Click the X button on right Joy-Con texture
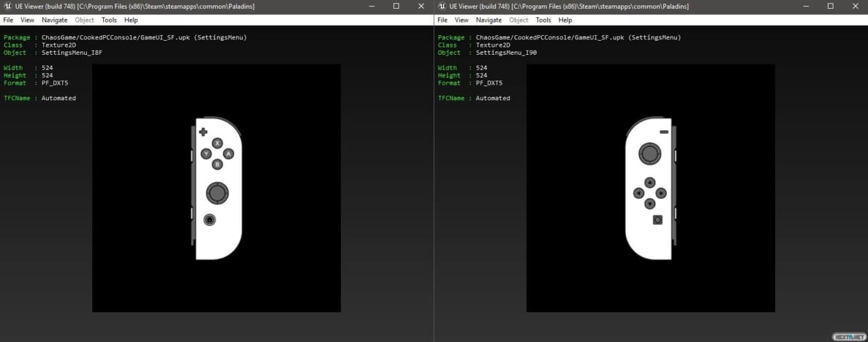The image size is (868, 342). click(x=217, y=143)
